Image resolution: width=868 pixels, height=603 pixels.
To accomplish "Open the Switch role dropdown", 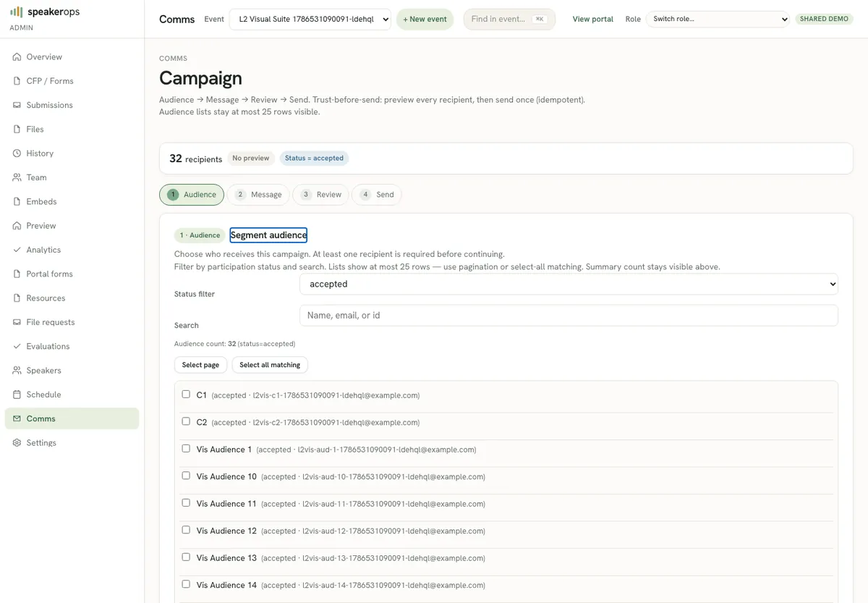I will click(x=718, y=19).
